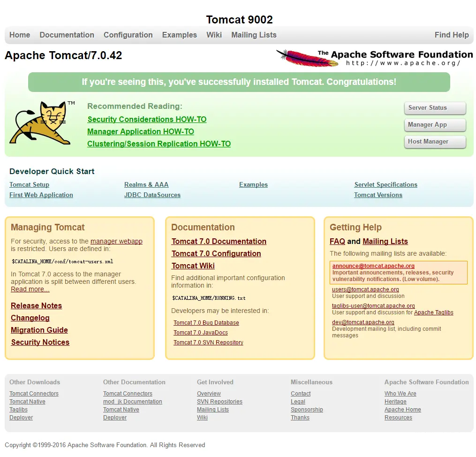Open Tomcat 7.0 JavaDocs link
The width and height of the screenshot is (476, 457).
tap(201, 333)
